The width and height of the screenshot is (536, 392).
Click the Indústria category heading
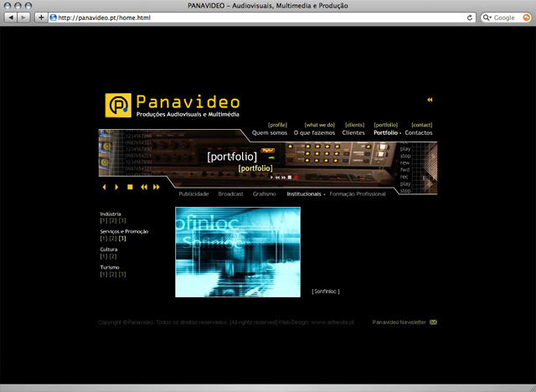111,214
